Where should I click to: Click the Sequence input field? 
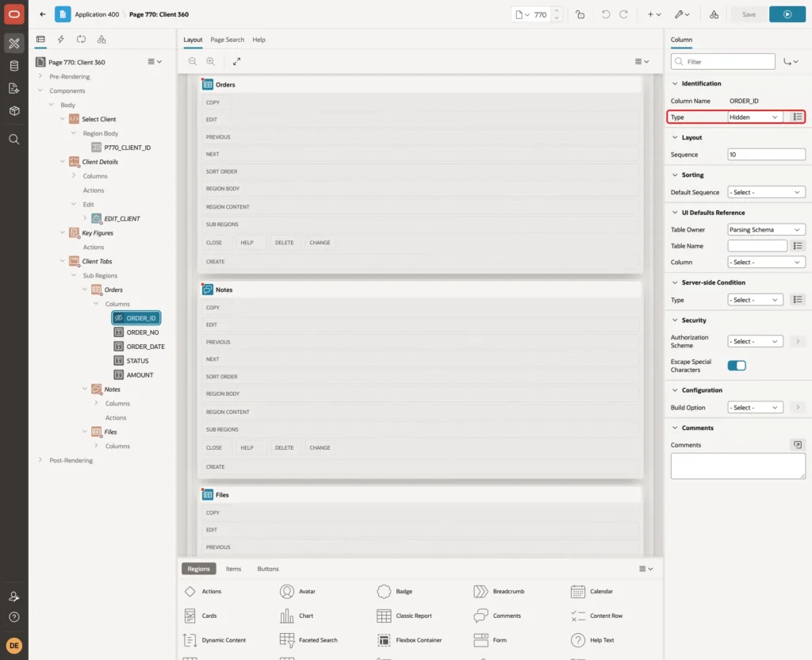[x=766, y=155]
